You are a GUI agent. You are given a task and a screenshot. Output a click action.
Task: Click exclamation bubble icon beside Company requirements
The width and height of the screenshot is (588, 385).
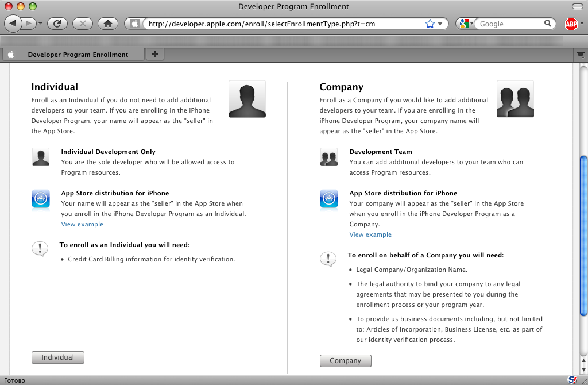click(x=328, y=259)
